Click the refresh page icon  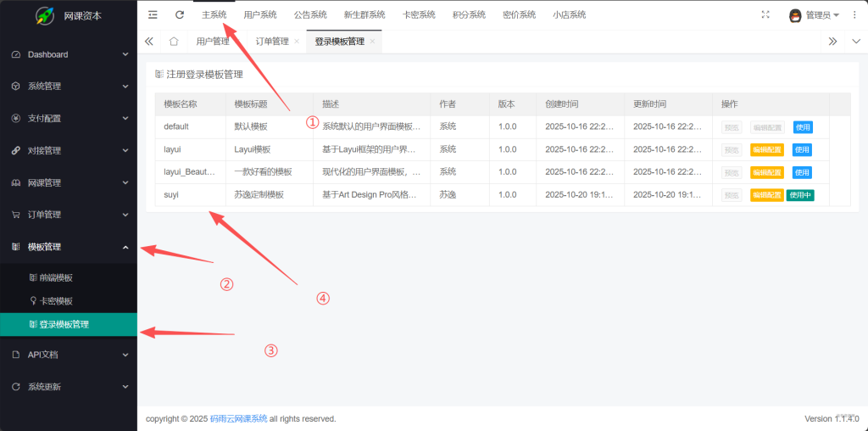[180, 15]
